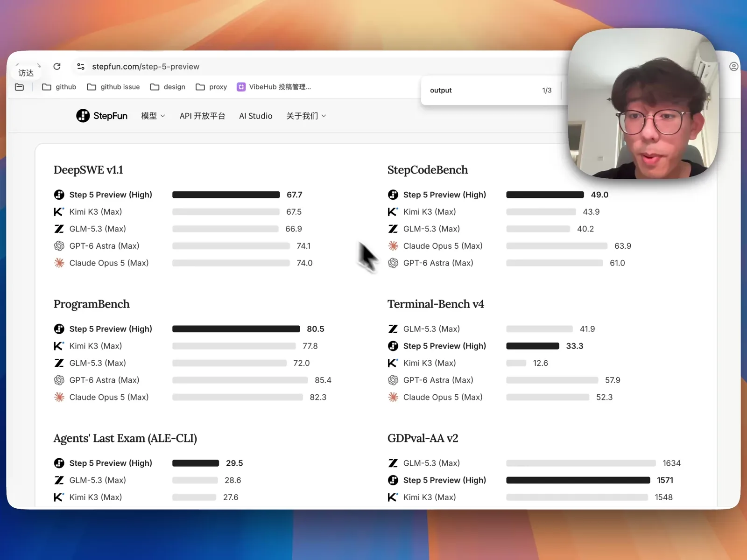Open the github bookmark folder

point(59,87)
